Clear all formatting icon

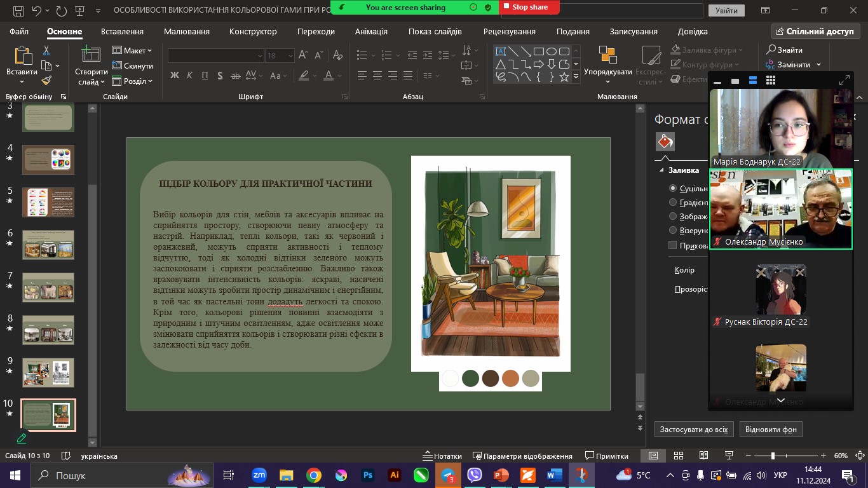coord(337,55)
